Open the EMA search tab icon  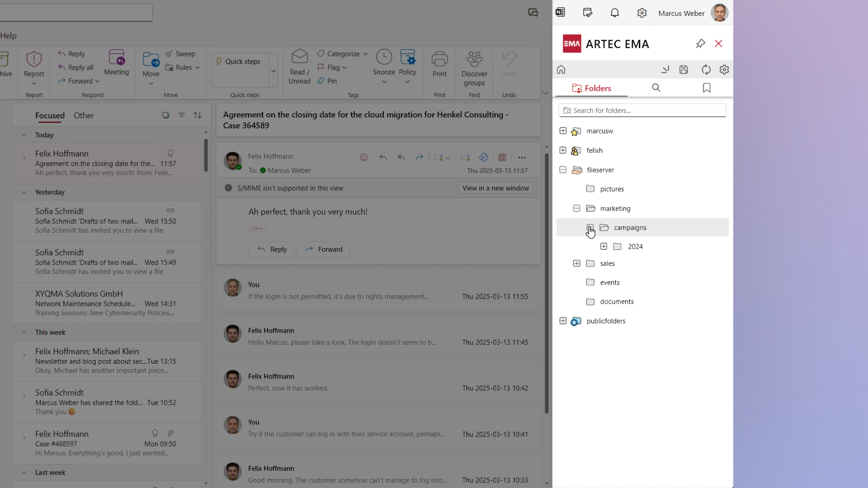(656, 88)
